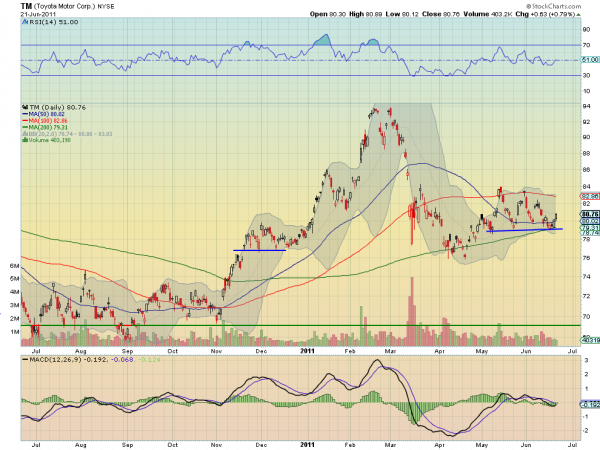This screenshot has height=450, width=600.
Task: Click the 'Volume 403,190' legend entry
Action: pos(50,140)
